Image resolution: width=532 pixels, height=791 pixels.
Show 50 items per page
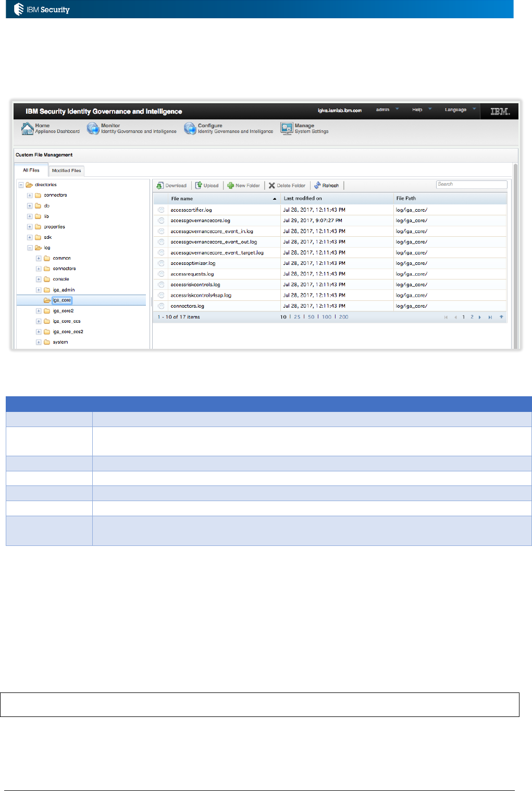tap(311, 317)
